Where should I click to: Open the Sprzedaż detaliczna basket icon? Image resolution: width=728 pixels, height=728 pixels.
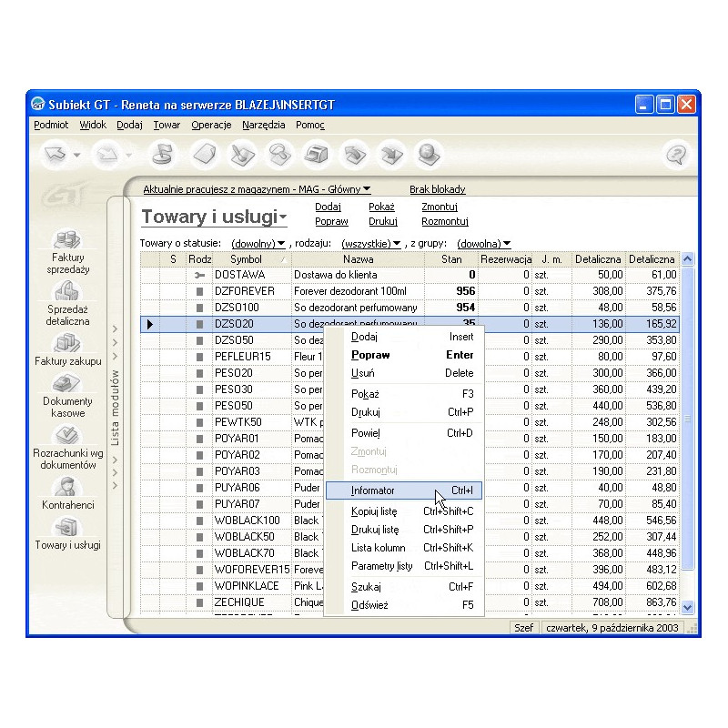67,291
